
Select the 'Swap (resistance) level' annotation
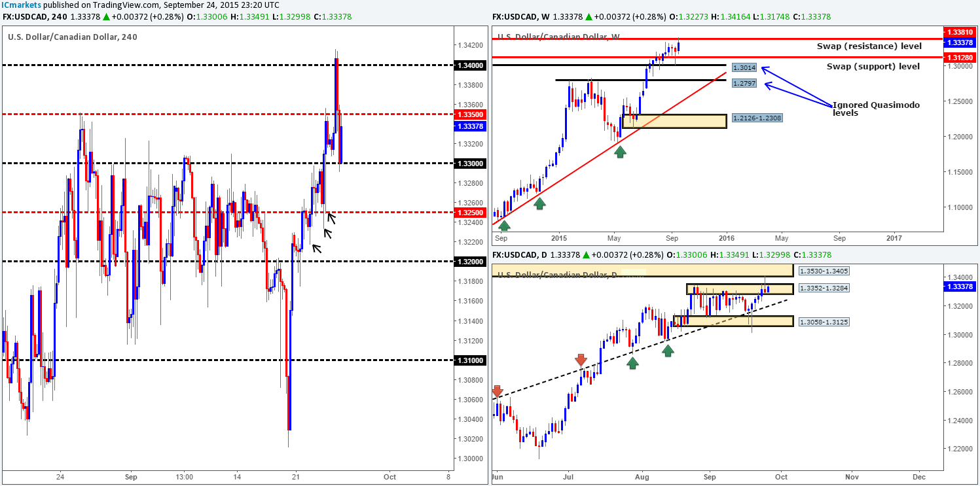click(x=869, y=46)
